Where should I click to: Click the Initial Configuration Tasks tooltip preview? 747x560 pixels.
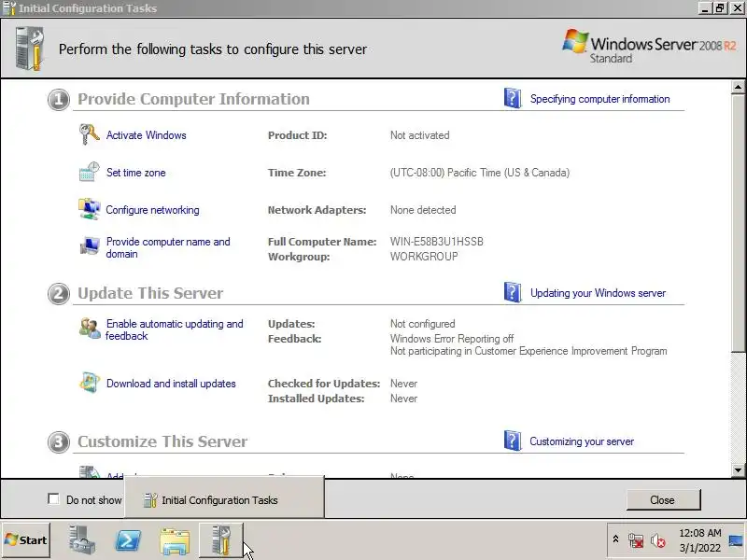coord(224,497)
